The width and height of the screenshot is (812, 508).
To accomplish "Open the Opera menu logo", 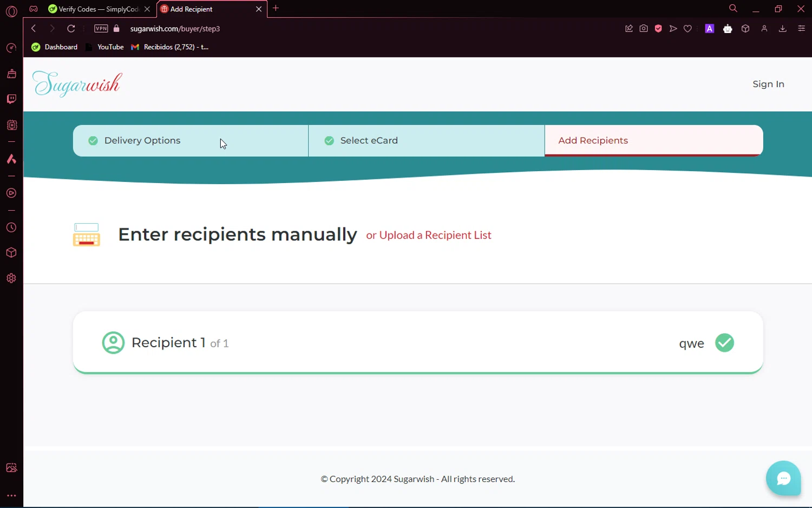I will pos(11,11).
